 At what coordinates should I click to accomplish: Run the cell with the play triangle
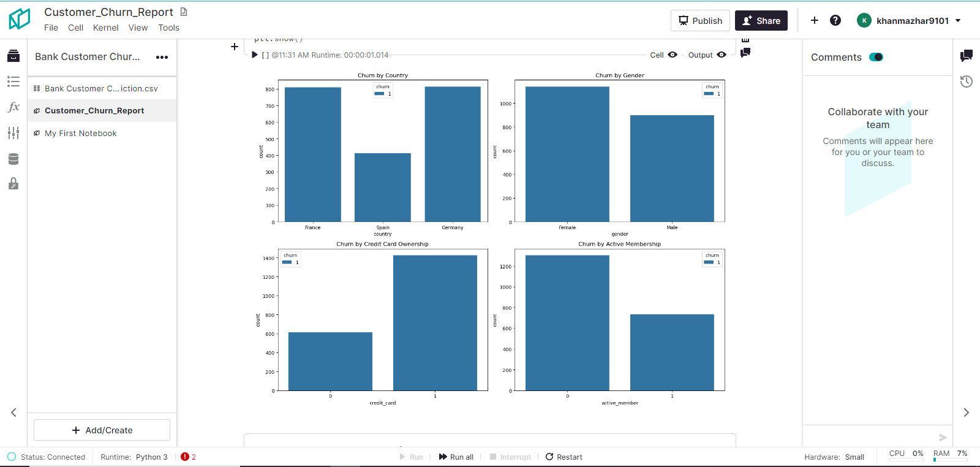pyautogui.click(x=255, y=55)
